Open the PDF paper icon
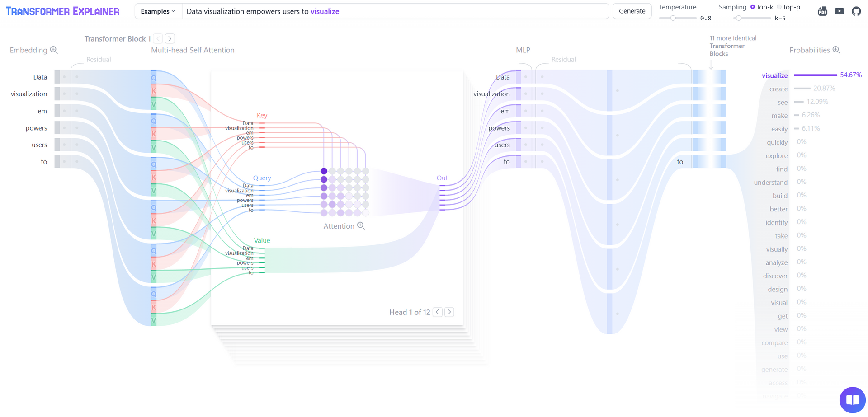 (x=822, y=11)
